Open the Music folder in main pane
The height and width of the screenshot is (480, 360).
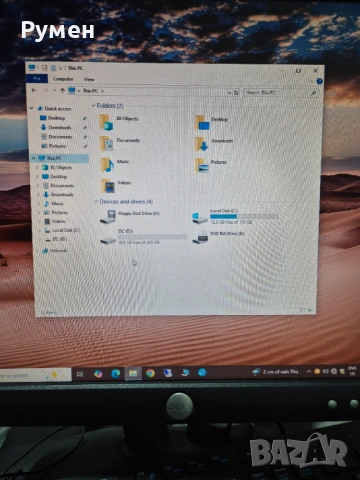click(x=107, y=165)
